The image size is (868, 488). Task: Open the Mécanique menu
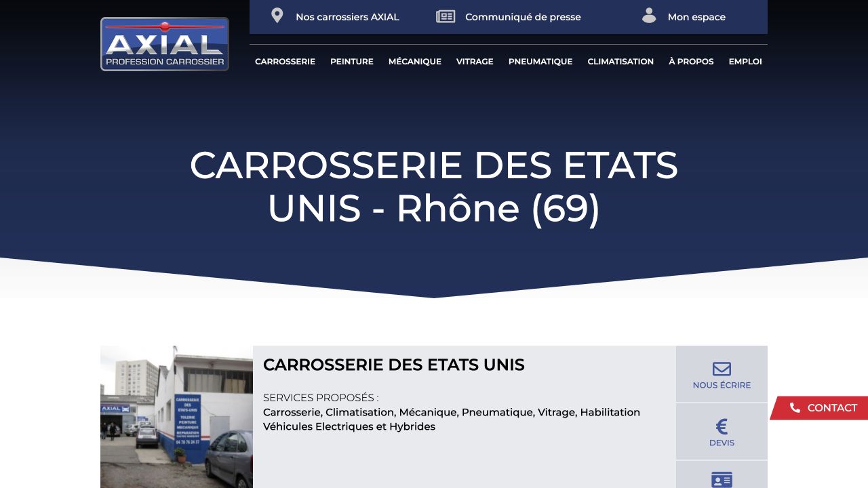click(415, 62)
